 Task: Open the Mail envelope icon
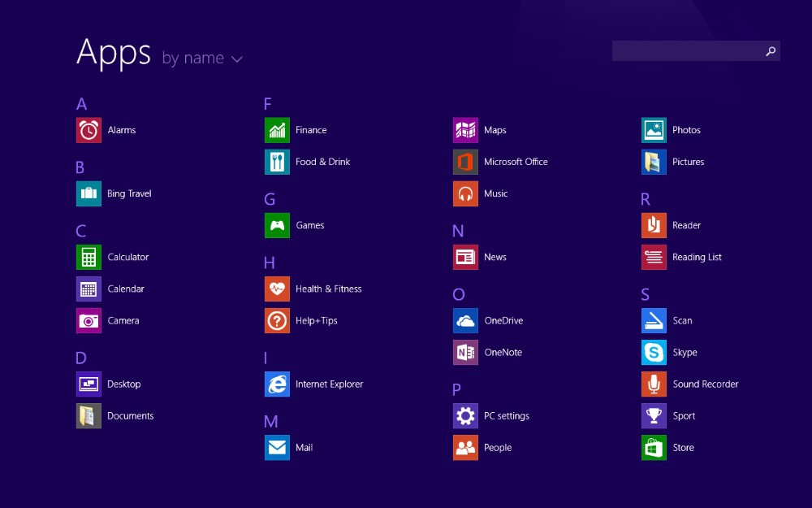coord(277,447)
